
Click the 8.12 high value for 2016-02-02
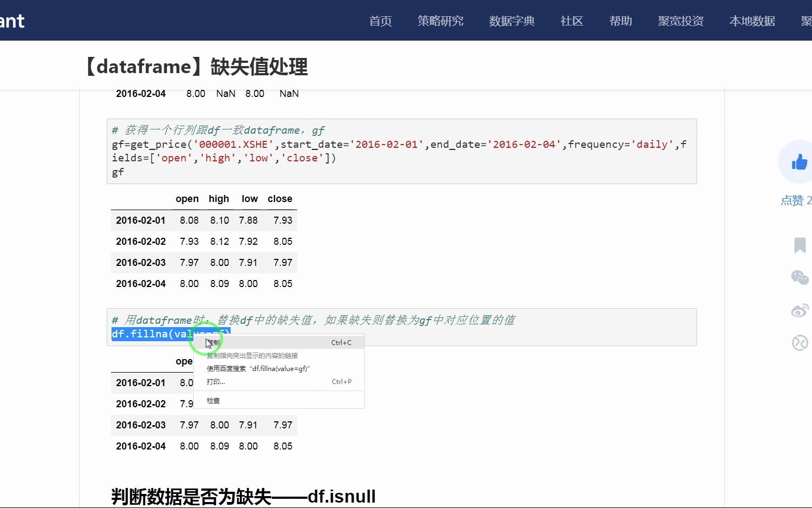click(219, 242)
